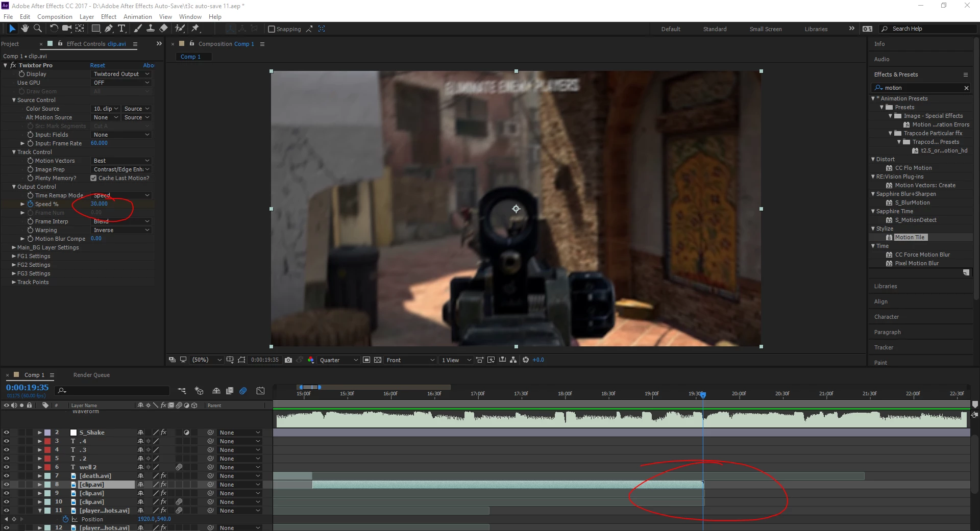Select the Unified Camera tool
980x531 pixels.
click(67, 29)
